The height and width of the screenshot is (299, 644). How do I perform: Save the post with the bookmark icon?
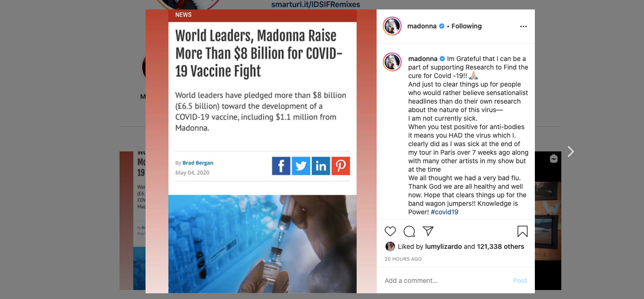[522, 231]
